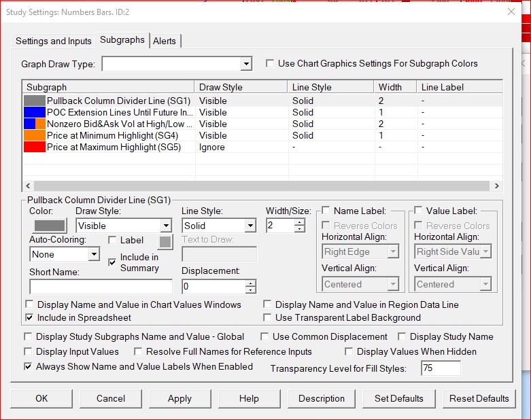Decrease Displacement with down arrow
The height and width of the screenshot is (420, 531).
click(251, 290)
